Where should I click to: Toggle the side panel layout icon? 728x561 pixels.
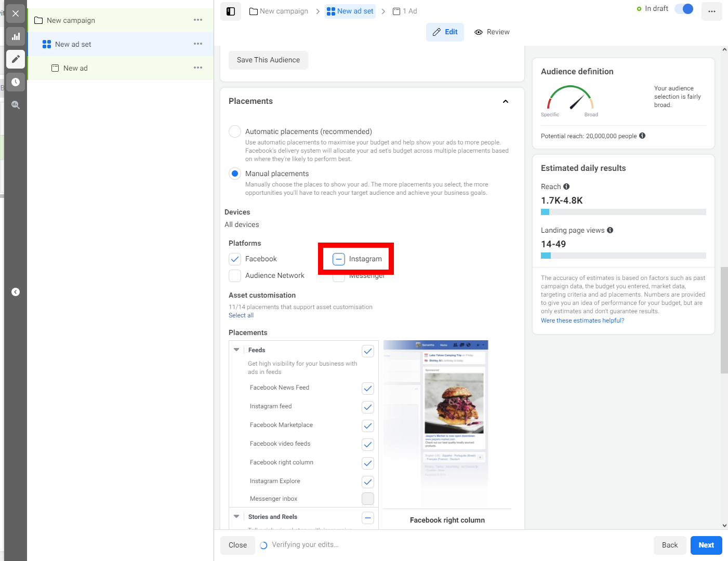click(x=231, y=11)
